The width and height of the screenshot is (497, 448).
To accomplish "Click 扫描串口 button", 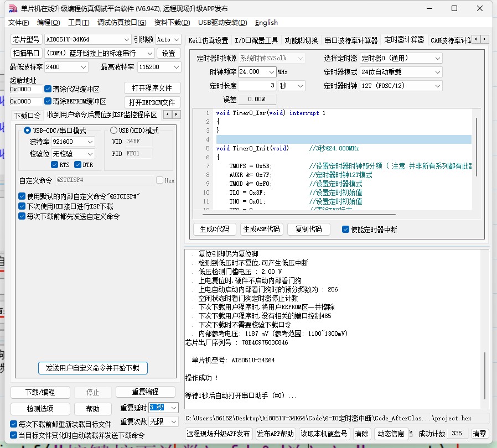I will 26,53.
